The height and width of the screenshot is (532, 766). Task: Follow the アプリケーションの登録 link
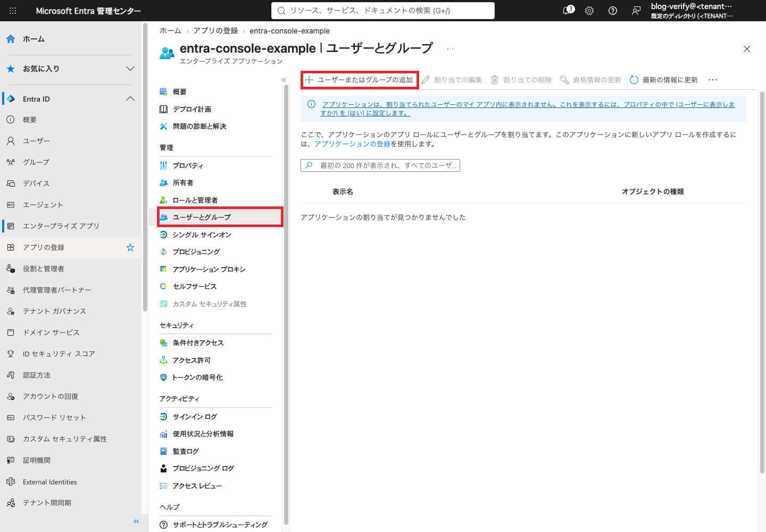pyautogui.click(x=352, y=144)
